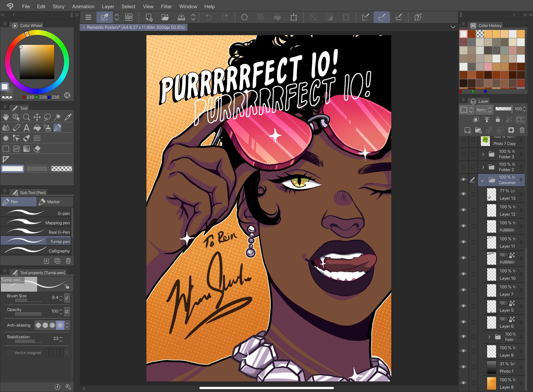The image size is (533, 392).
Task: Select the Text tool
Action: click(x=26, y=128)
